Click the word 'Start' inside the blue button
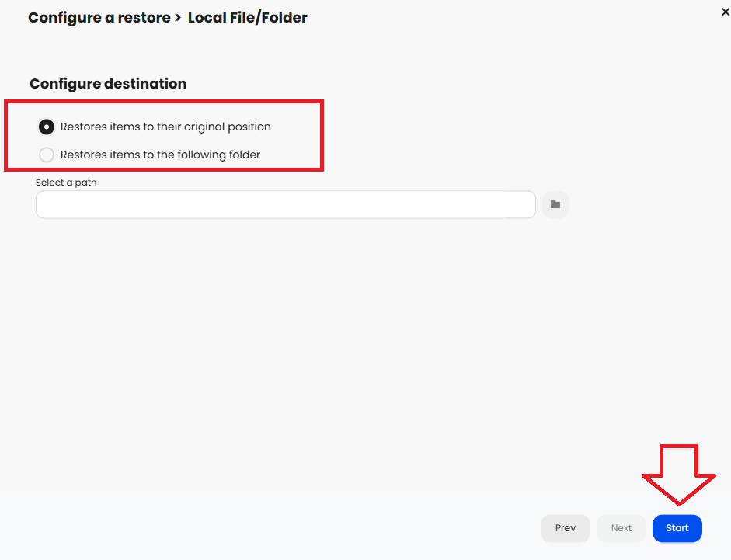This screenshot has width=731, height=560. point(677,528)
